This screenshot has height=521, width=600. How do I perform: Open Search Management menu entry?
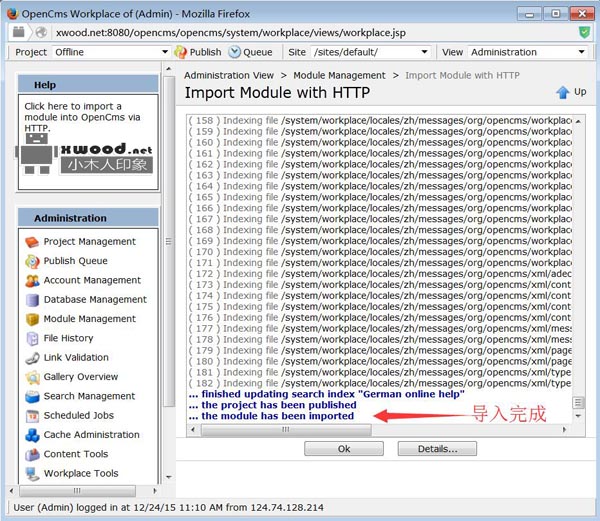(89, 396)
